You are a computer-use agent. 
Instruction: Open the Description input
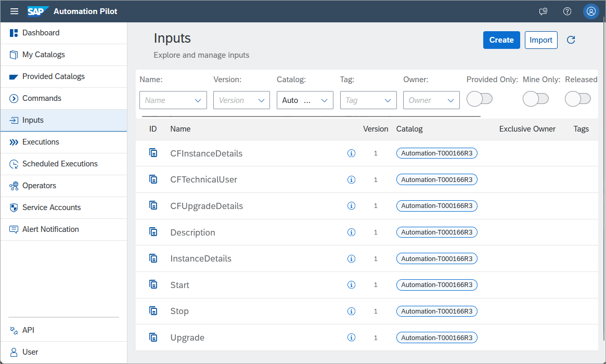point(193,232)
